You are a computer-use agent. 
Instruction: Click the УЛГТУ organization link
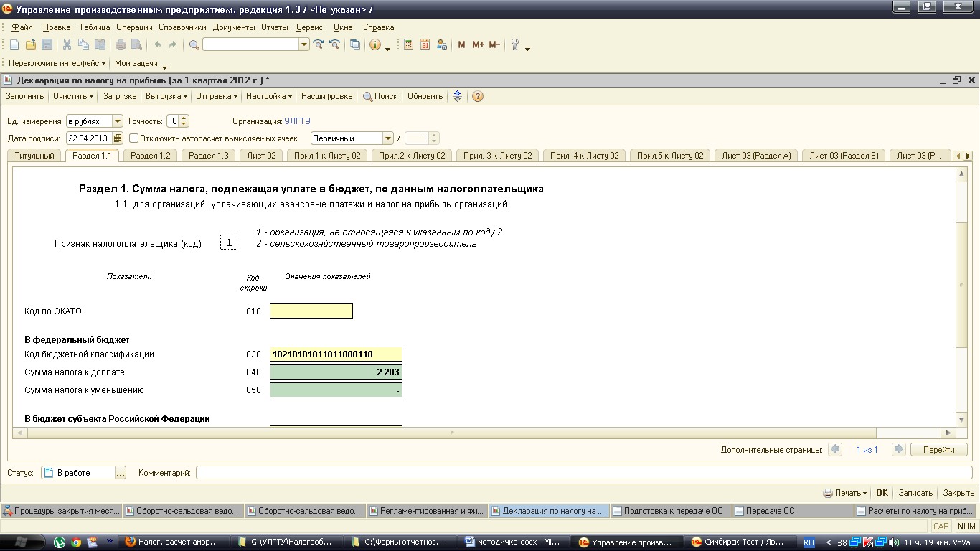[x=297, y=121]
